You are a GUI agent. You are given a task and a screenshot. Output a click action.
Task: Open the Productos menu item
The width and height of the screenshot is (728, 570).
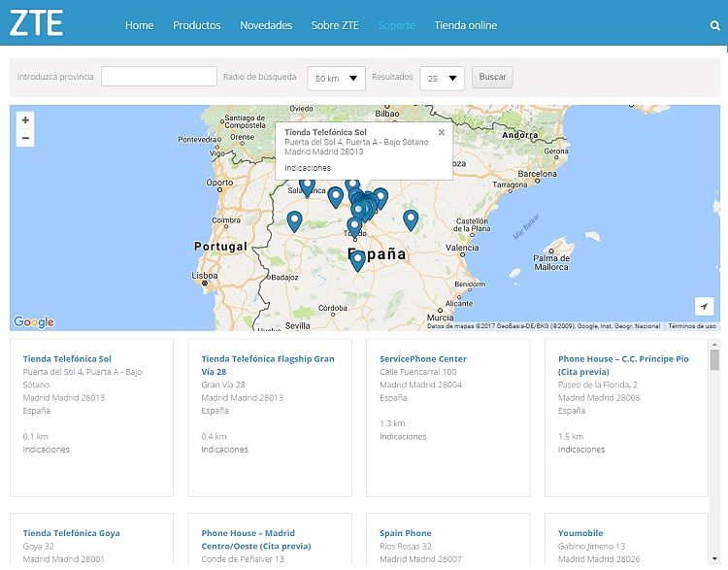197,25
